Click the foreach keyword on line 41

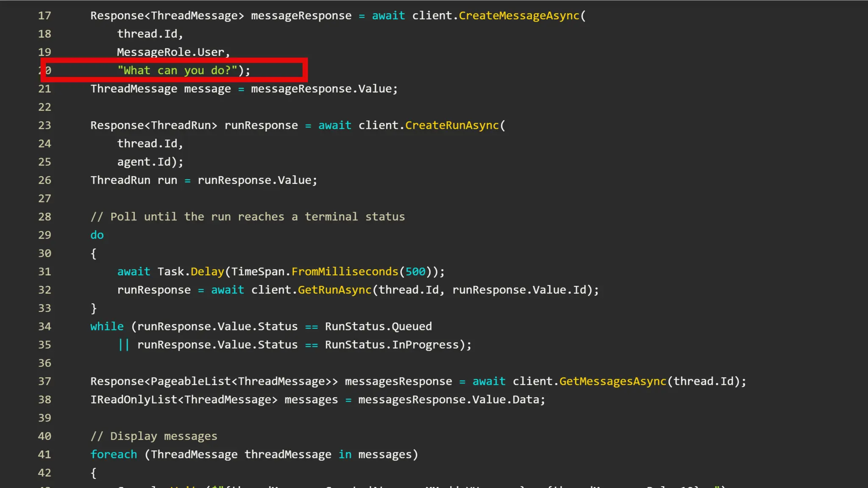click(114, 455)
